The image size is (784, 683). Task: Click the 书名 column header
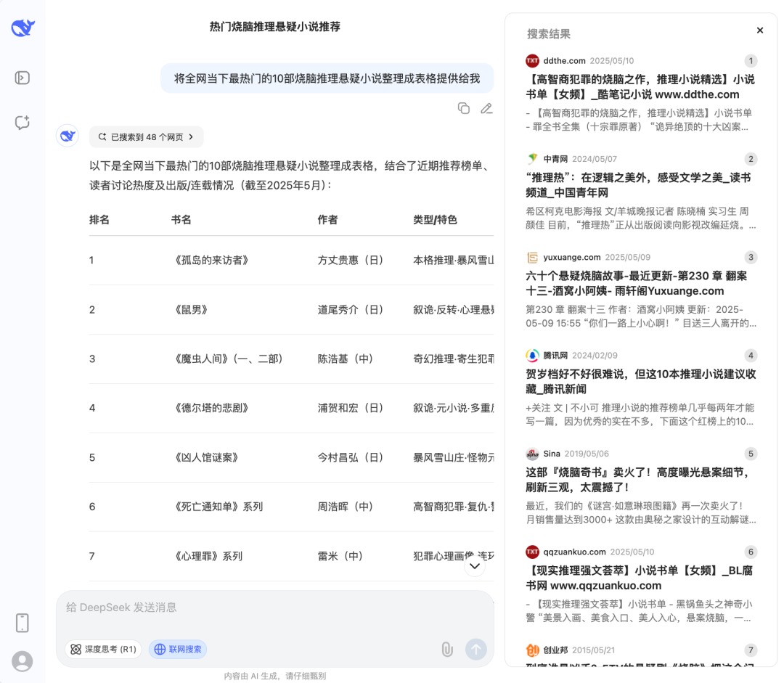pyautogui.click(x=181, y=219)
